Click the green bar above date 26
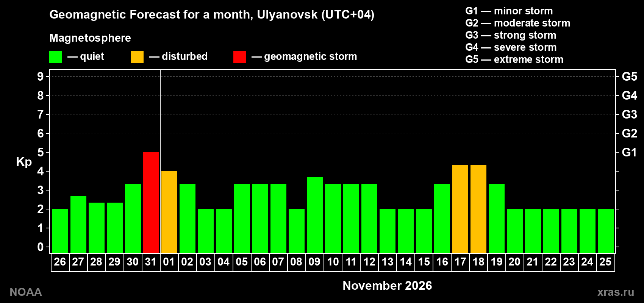This screenshot has height=303, width=644. click(x=60, y=231)
